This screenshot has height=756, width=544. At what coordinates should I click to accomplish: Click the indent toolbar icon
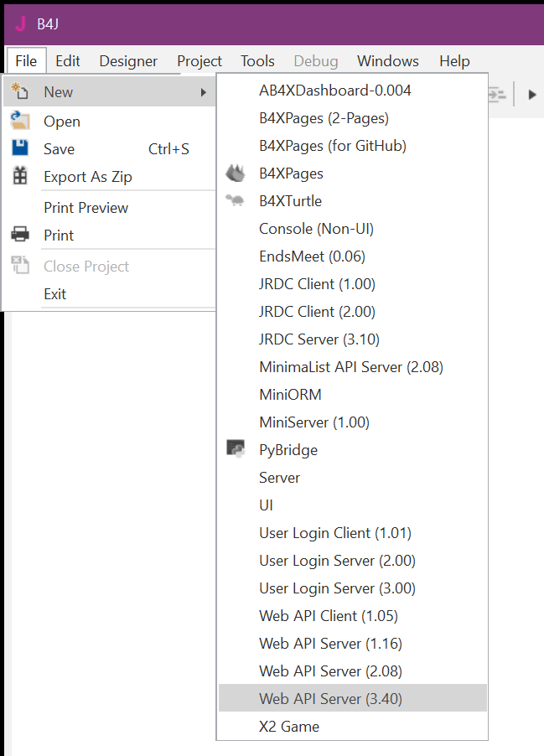(497, 95)
